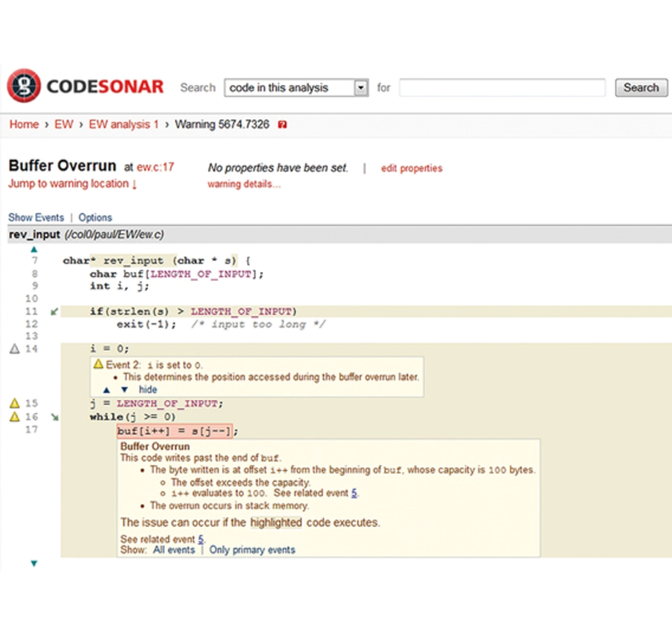This screenshot has height=625, width=672.
Task: Click the red help icon beside Warning 5674.7326
Action: point(282,124)
